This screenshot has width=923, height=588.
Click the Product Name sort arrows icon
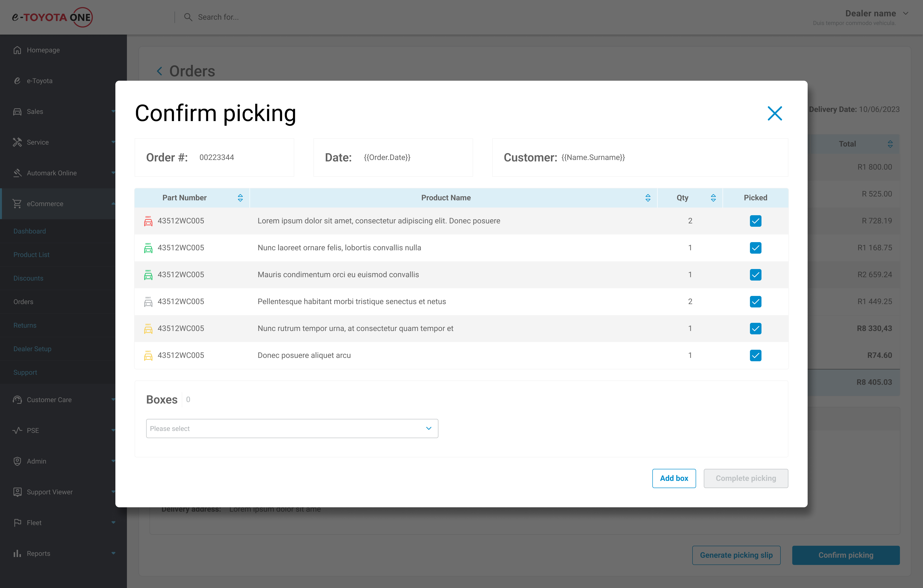pyautogui.click(x=648, y=198)
